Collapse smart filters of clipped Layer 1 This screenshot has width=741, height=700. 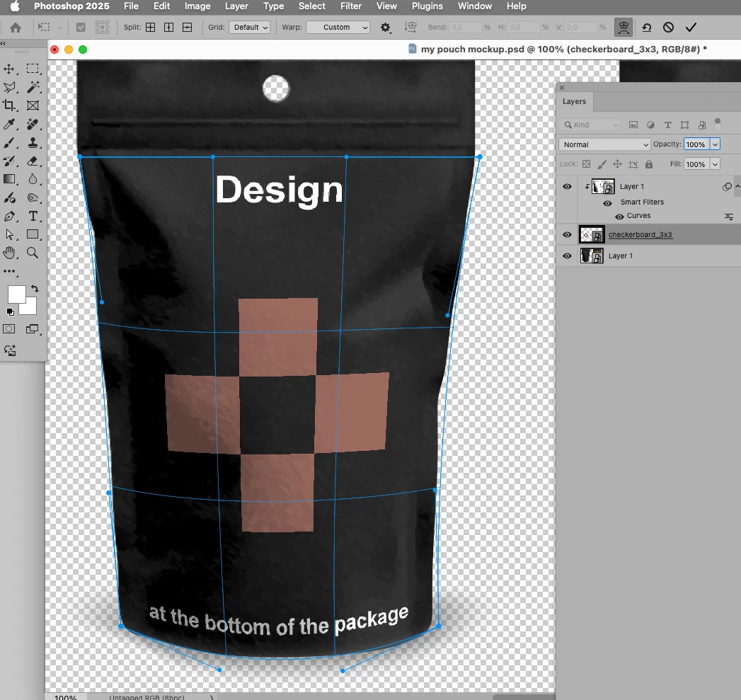pyautogui.click(x=737, y=186)
